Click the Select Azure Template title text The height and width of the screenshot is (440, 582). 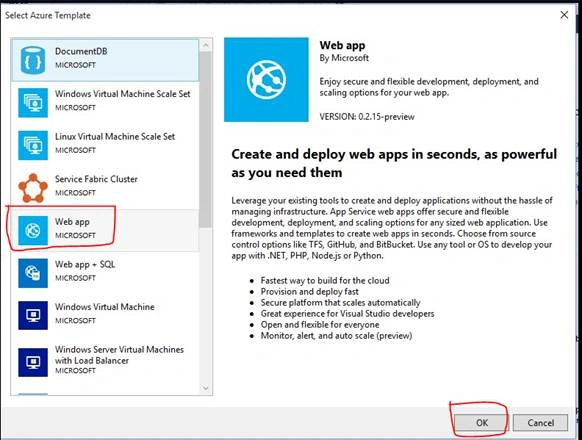tap(48, 16)
